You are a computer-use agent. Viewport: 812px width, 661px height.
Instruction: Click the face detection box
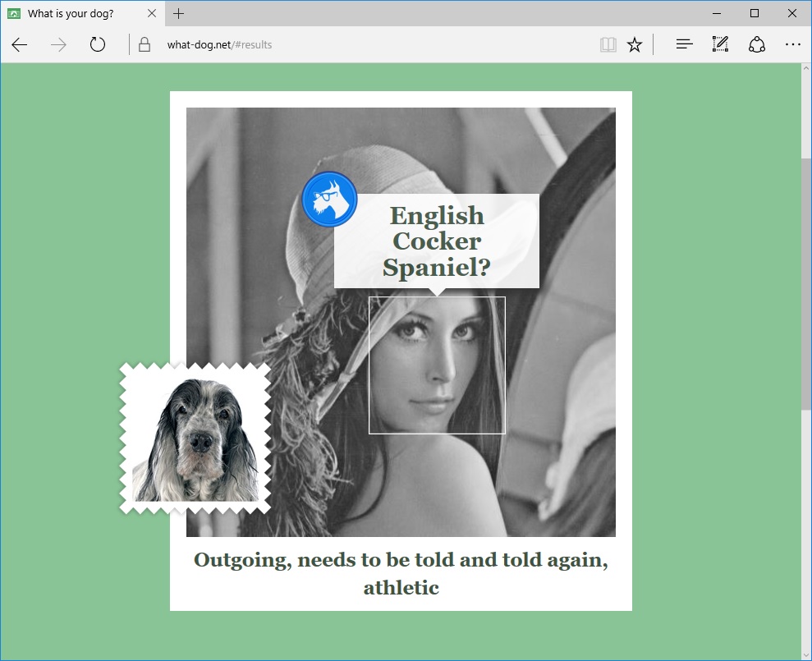coord(437,365)
